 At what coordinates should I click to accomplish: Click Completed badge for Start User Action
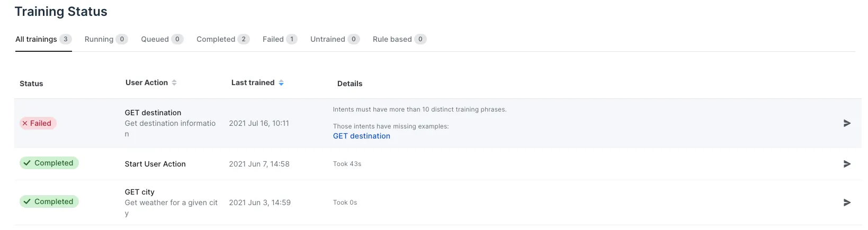(49, 163)
